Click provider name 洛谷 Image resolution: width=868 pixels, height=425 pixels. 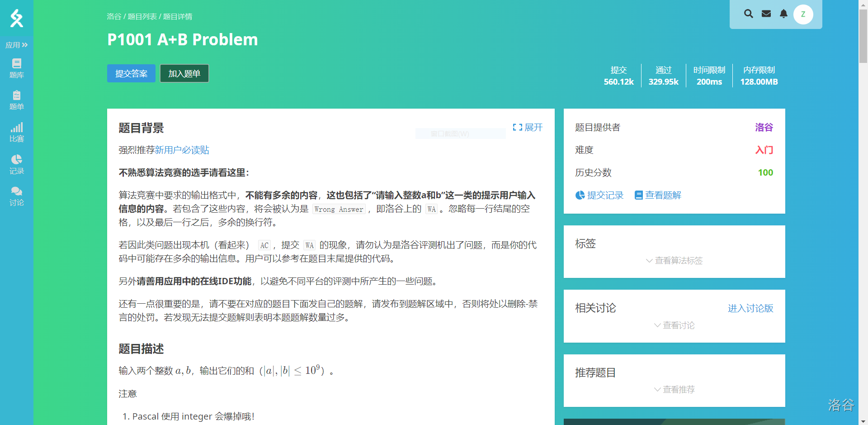pos(764,127)
